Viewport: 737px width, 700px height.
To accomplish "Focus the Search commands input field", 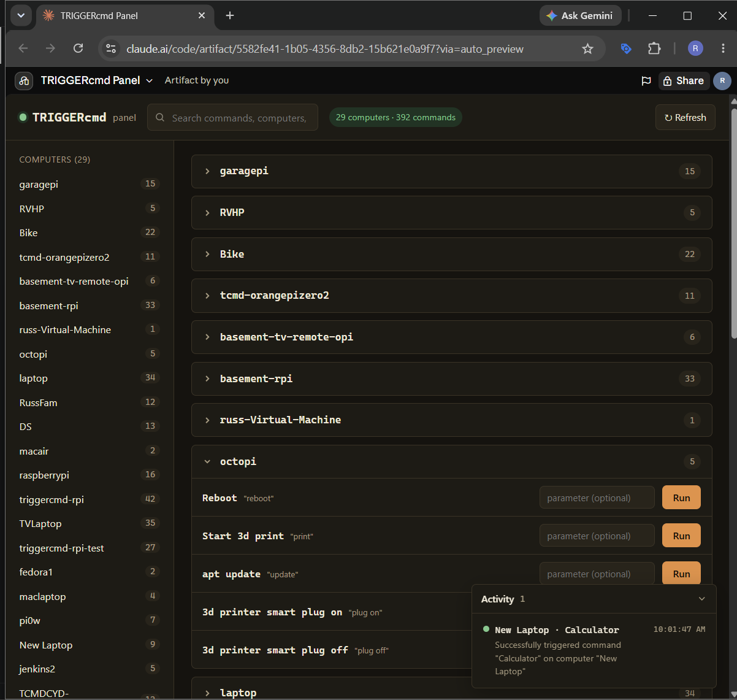I will click(x=232, y=117).
